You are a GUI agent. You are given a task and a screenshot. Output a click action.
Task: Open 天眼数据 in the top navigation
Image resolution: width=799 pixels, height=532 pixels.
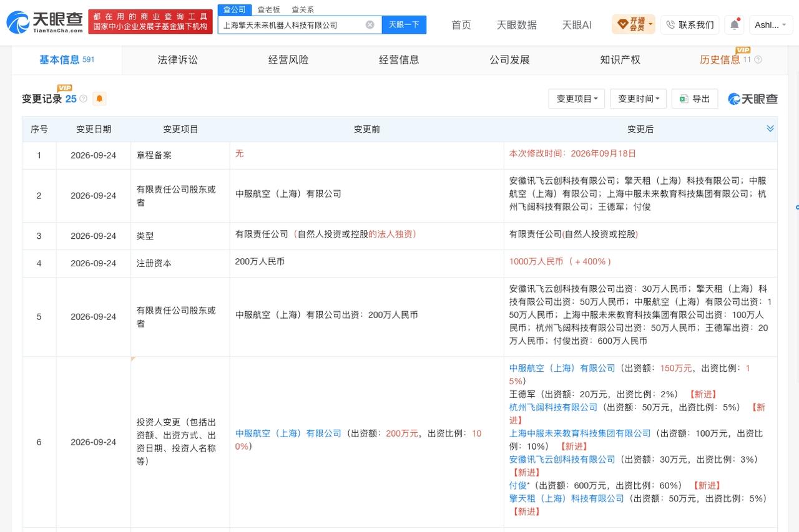tap(516, 25)
